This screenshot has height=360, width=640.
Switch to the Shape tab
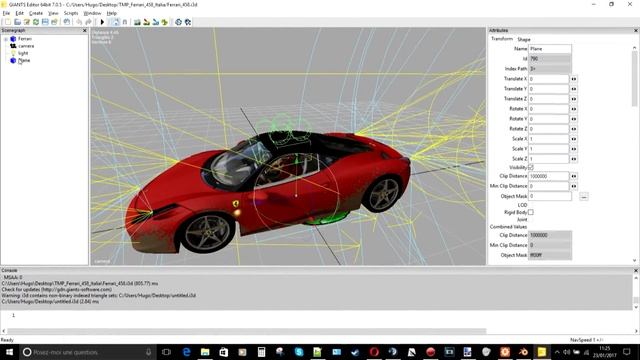(524, 39)
